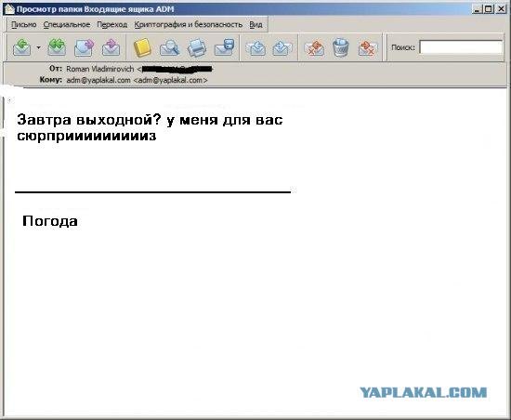
Task: Open the yellow address book icon
Action: coord(142,47)
